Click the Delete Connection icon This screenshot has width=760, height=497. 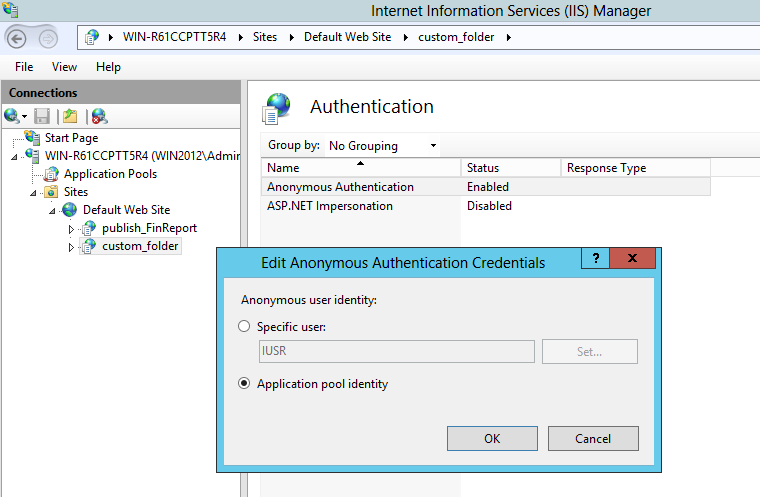point(99,116)
